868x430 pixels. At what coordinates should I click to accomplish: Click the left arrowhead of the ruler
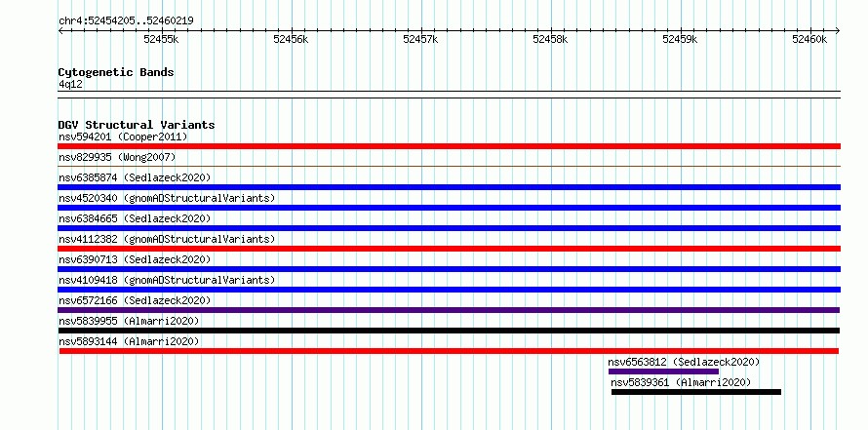[60, 31]
